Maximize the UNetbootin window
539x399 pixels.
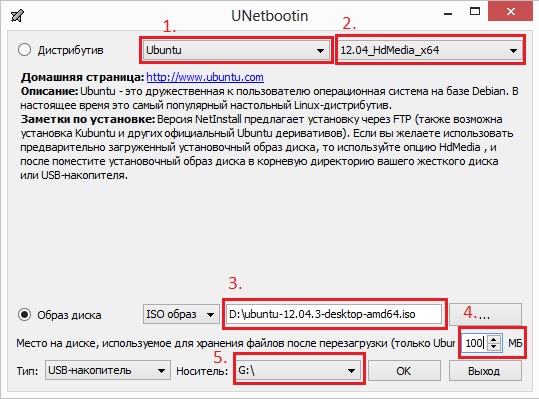475,12
